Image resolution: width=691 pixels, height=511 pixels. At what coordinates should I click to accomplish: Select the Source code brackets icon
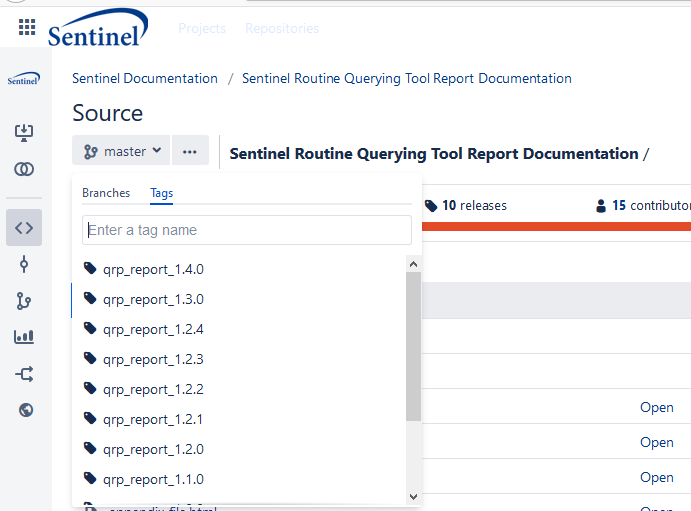24,228
